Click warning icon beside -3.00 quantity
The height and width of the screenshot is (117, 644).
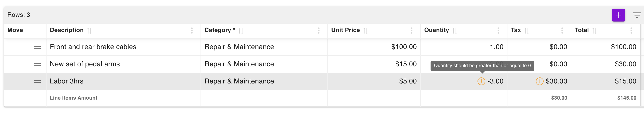[x=481, y=81]
